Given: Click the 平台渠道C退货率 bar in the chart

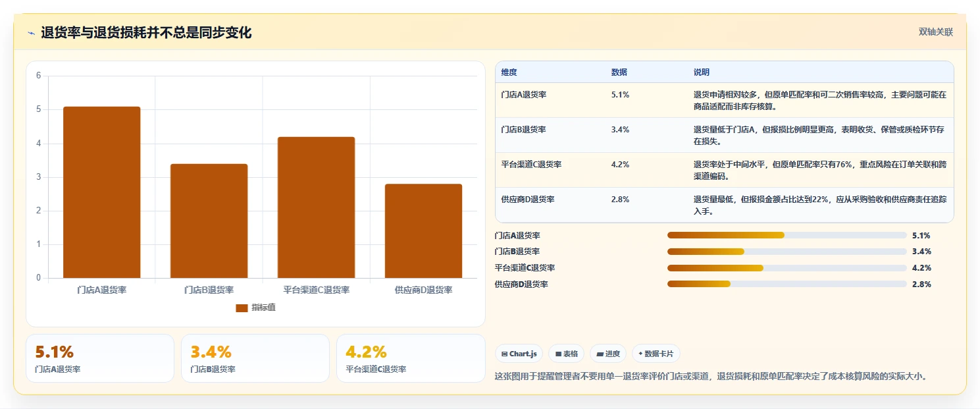Looking at the screenshot, I should point(316,207).
